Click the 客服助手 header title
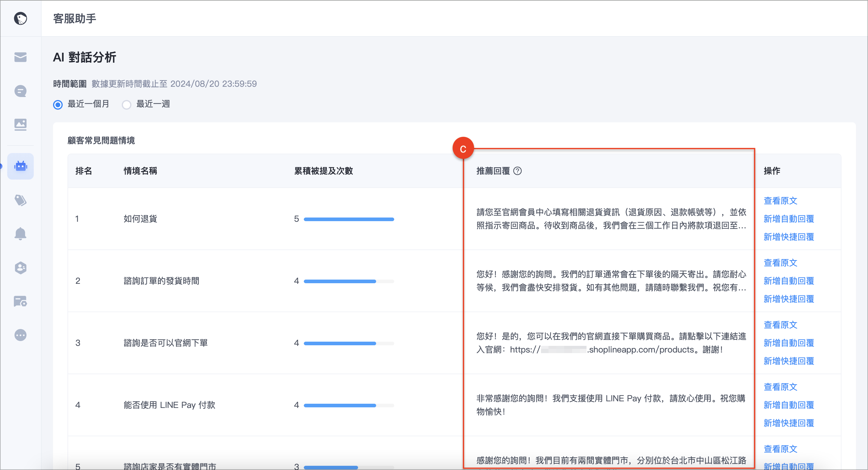Viewport: 868px width, 470px height. pyautogui.click(x=75, y=19)
